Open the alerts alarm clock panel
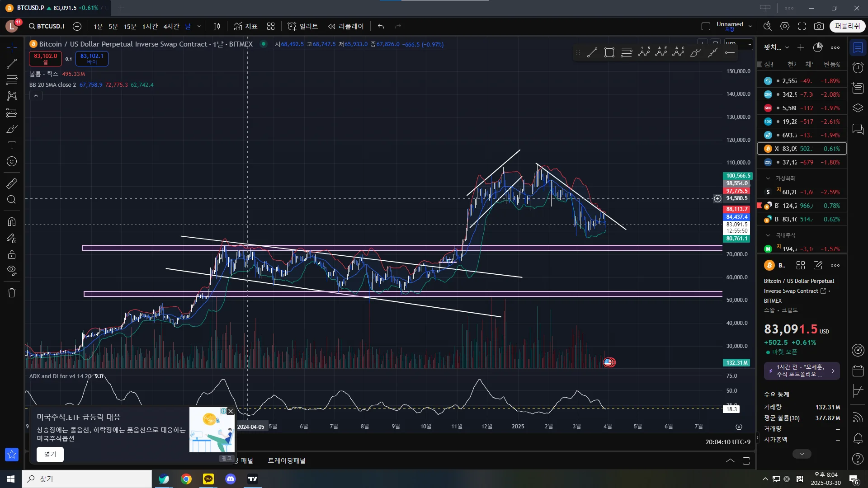The height and width of the screenshot is (488, 868). 858,68
